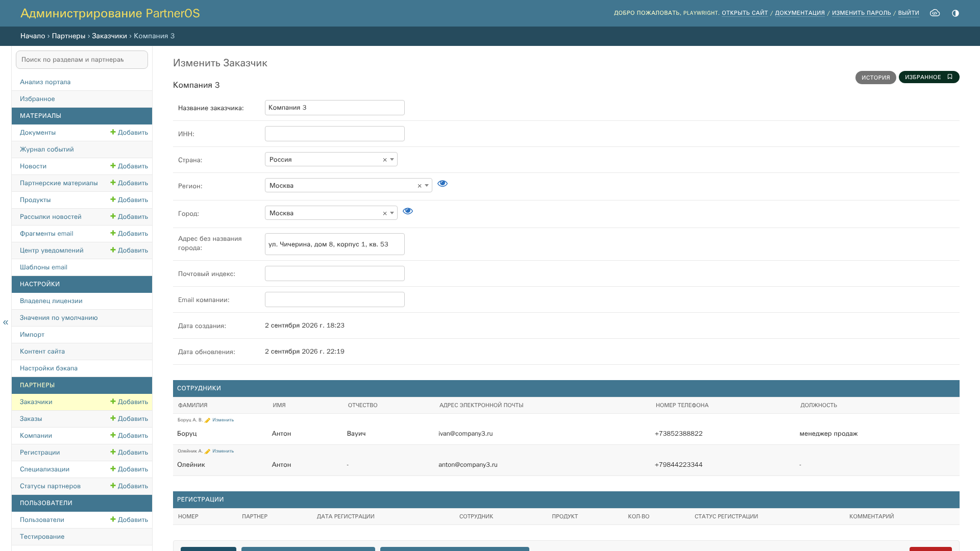Open Шаблоны email in sidebar
Image resolution: width=980 pixels, height=551 pixels.
[43, 267]
